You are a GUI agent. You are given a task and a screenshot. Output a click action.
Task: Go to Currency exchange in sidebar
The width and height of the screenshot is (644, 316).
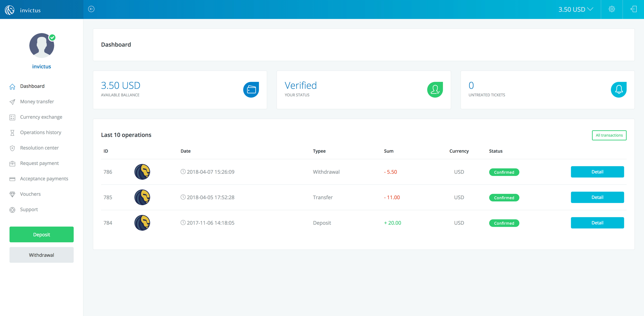click(41, 117)
